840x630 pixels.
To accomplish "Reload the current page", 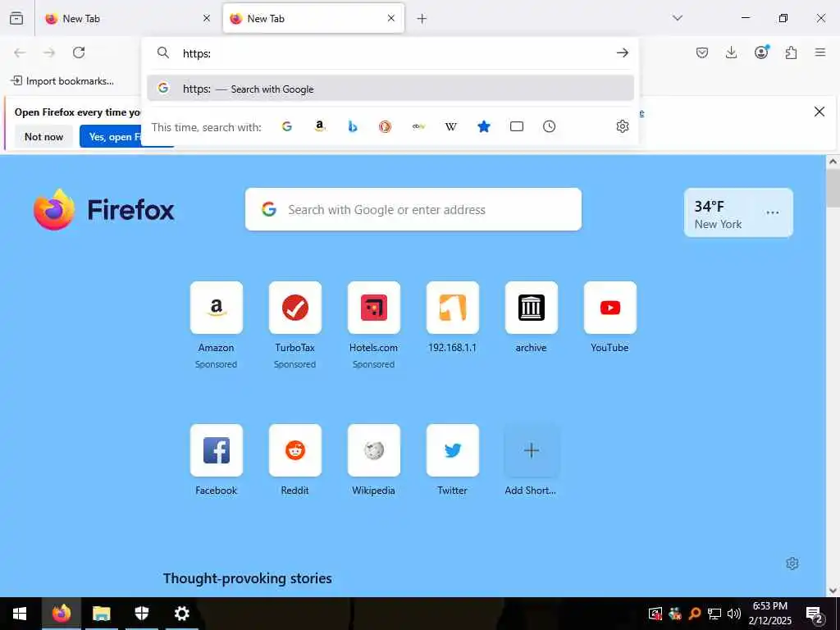I will pos(79,52).
